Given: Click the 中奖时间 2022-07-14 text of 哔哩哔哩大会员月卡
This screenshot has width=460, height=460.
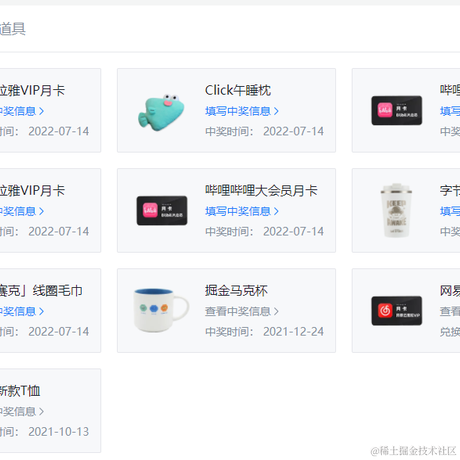Looking at the screenshot, I should pos(264,231).
